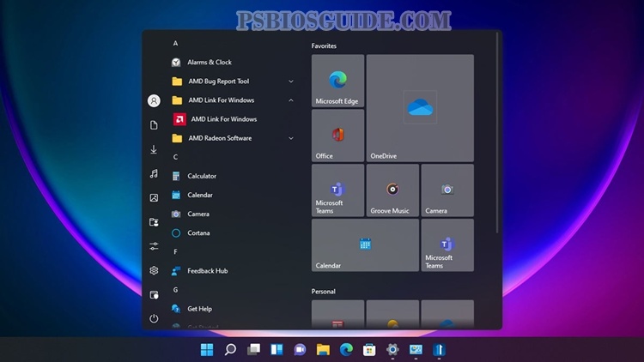644x362 pixels.
Task: Expand the AMD Bug Report Tool folder chevron
Action: pos(291,81)
